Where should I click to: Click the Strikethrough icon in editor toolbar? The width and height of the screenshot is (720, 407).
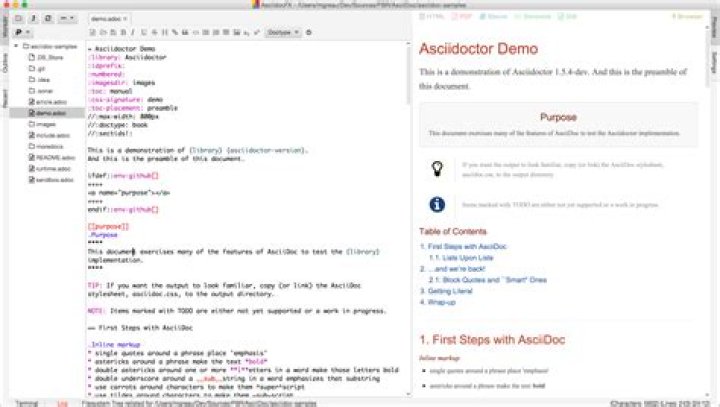tap(154, 33)
